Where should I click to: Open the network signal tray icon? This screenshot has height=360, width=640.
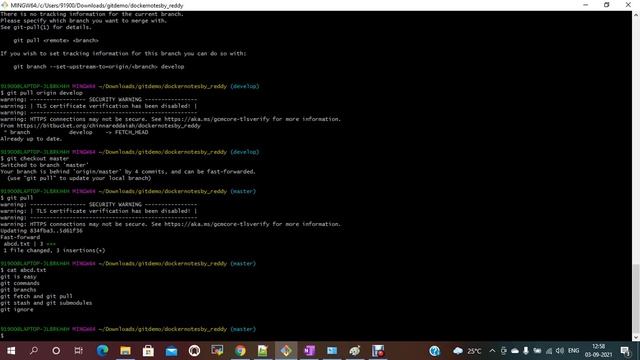tap(549, 351)
